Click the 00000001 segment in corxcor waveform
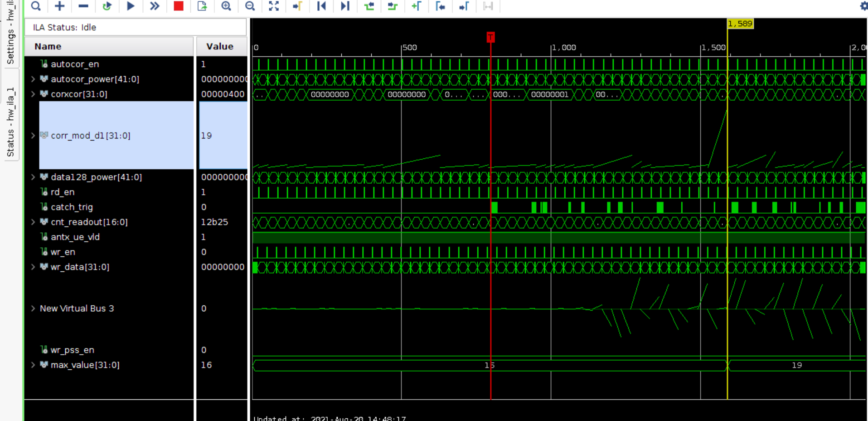This screenshot has width=868, height=421. (549, 94)
